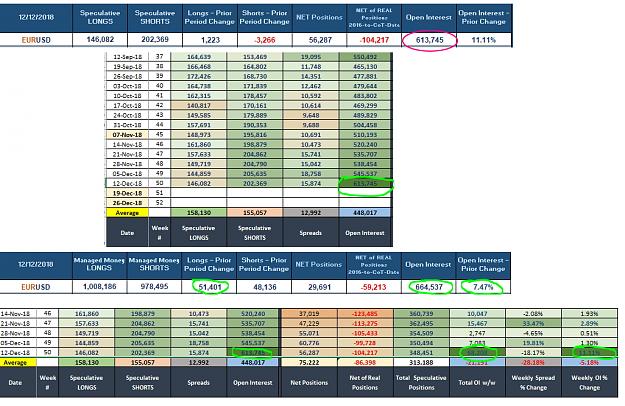Click the 47,229 Net Positions cell
Viewport: 625px width, 406px height.
[x=309, y=324]
